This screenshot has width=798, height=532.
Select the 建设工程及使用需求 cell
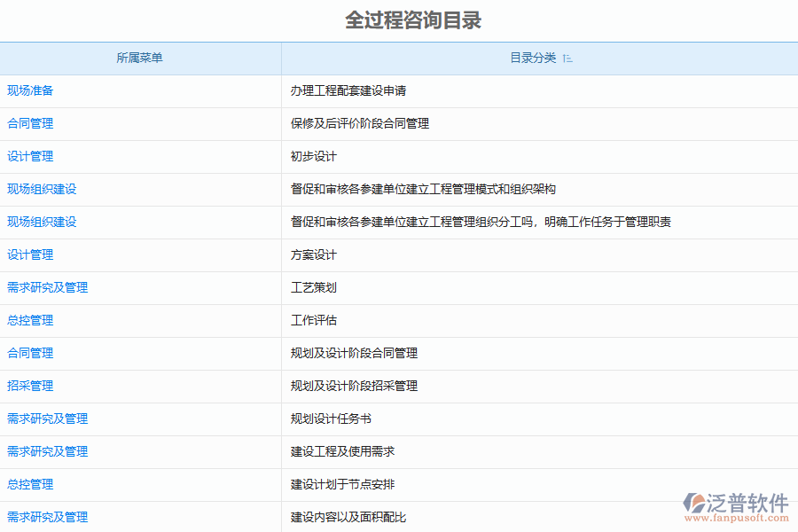(342, 451)
